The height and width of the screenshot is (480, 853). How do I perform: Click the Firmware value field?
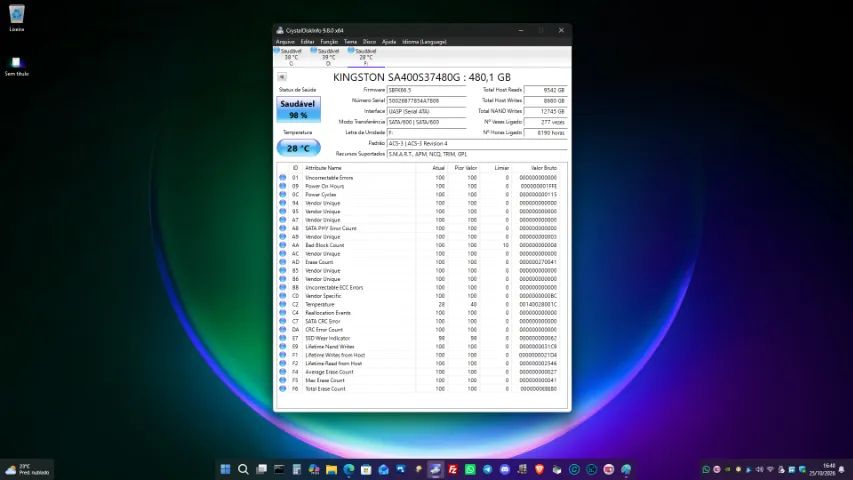pos(426,90)
